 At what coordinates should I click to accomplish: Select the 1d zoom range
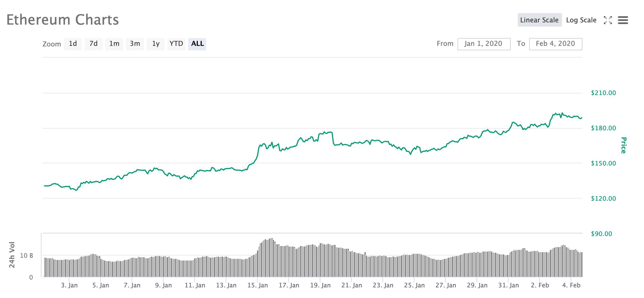pyautogui.click(x=73, y=44)
